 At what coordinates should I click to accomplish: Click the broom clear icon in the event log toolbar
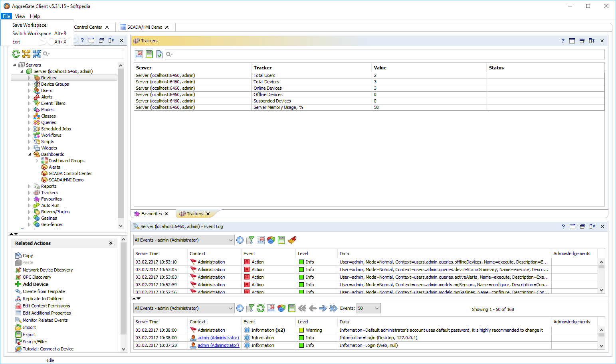[292, 240]
